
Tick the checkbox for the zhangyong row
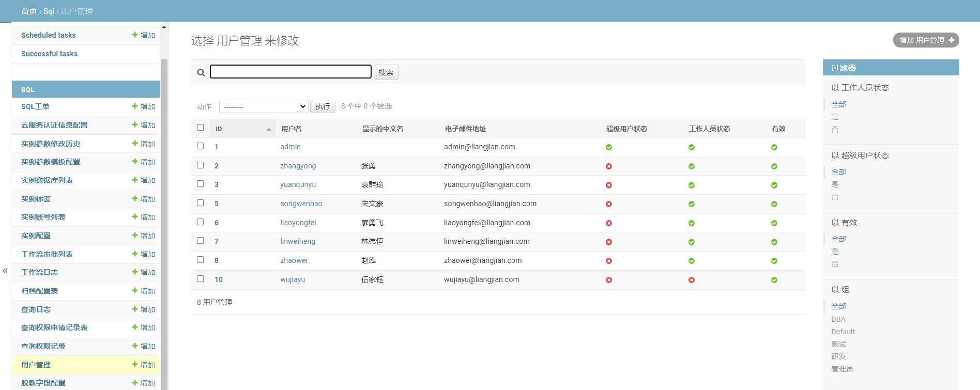point(201,165)
